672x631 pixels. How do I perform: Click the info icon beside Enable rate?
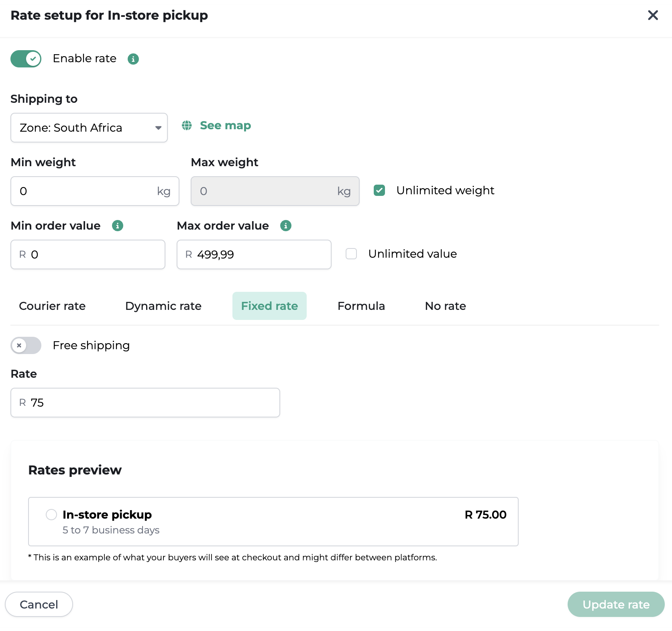(x=133, y=59)
